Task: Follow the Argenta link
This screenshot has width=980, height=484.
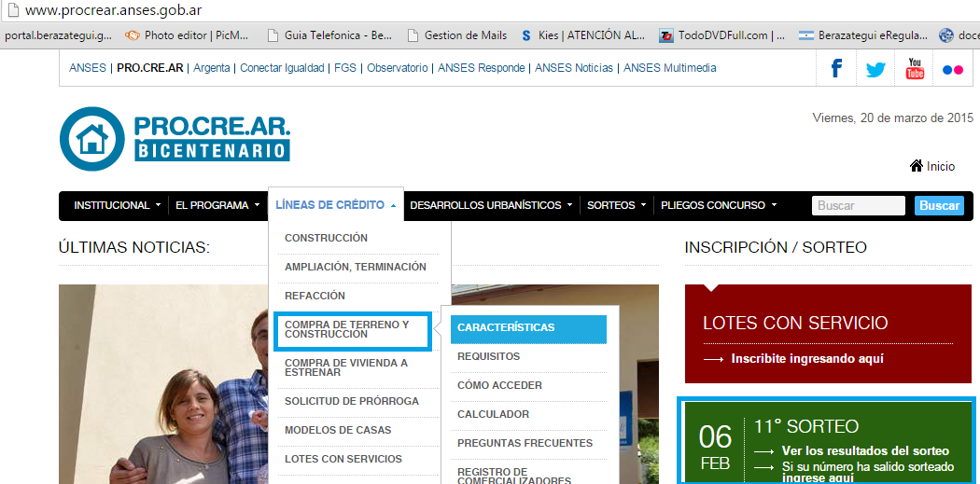Action: click(211, 67)
